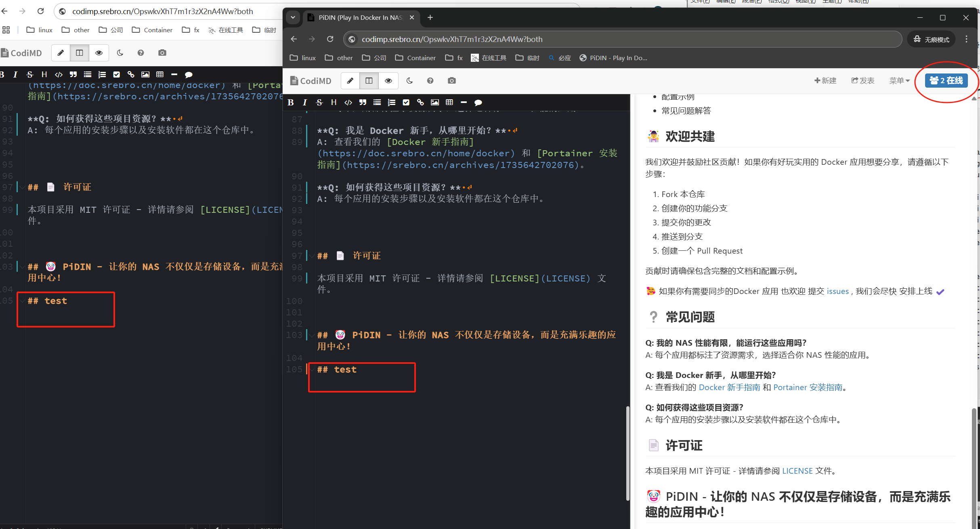Insert an image via right editor toolbar
980x529 pixels.
435,103
